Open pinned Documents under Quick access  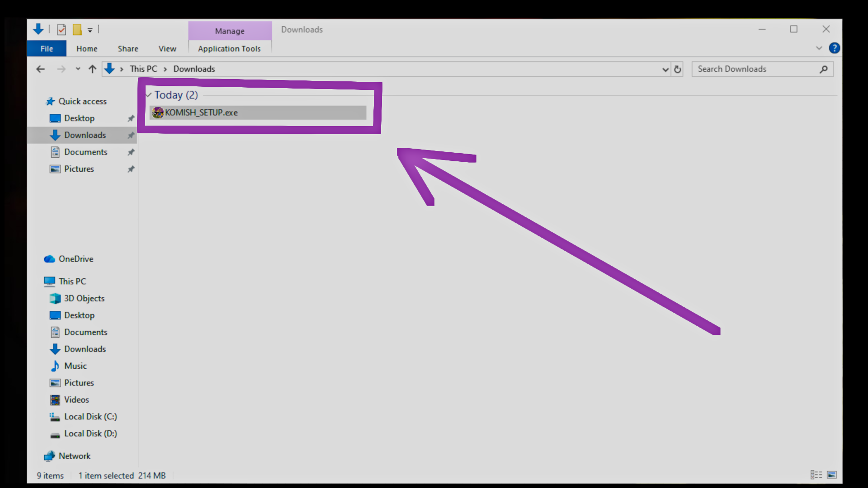pos(85,152)
